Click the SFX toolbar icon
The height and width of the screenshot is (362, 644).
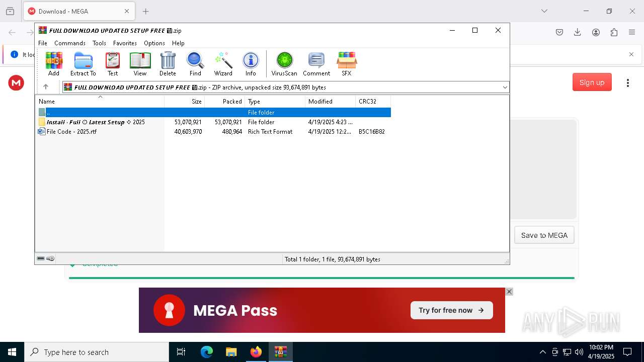pos(347,64)
